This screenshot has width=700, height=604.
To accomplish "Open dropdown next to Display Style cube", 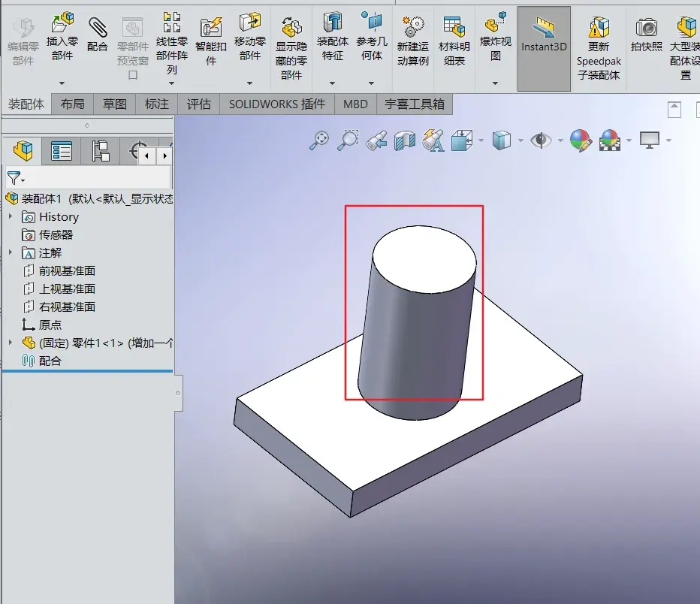I will coord(520,140).
